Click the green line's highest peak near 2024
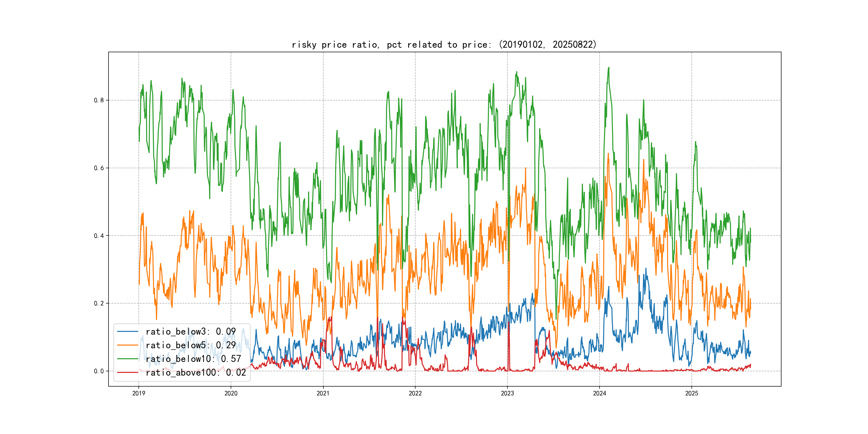Viewport: 868px width, 434px height. (609, 68)
